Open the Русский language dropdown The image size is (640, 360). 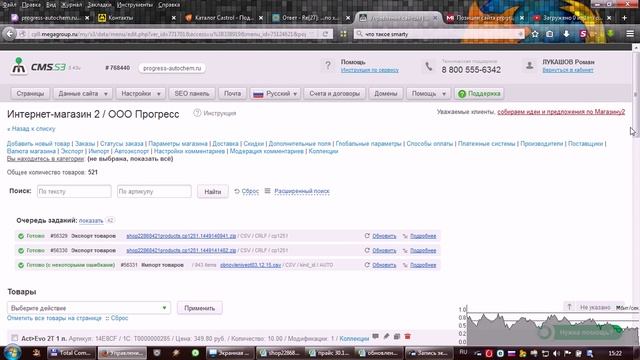tap(275, 93)
